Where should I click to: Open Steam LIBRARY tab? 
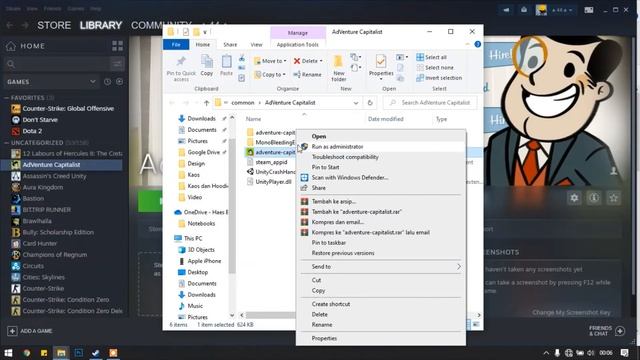coord(101,25)
